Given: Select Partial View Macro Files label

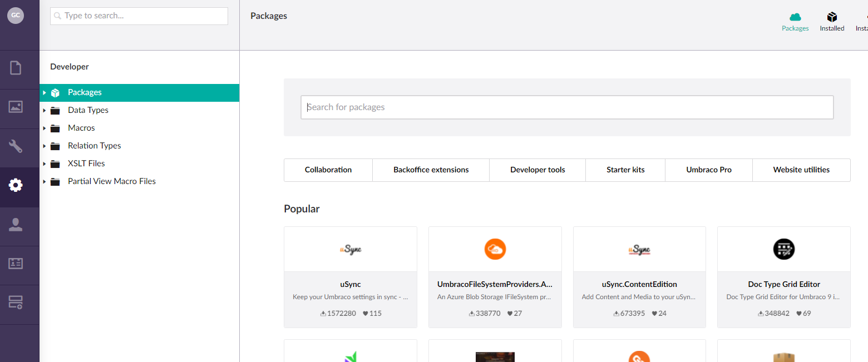Looking at the screenshot, I should coord(112,181).
